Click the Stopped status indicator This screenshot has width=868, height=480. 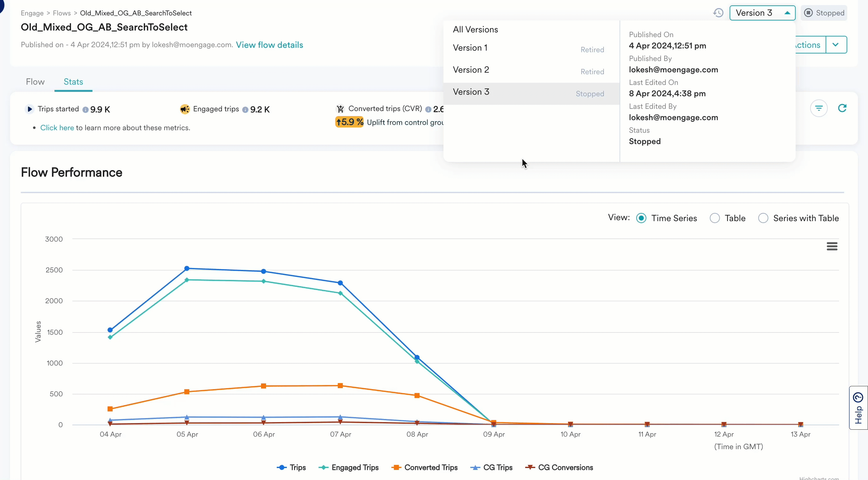tap(824, 13)
